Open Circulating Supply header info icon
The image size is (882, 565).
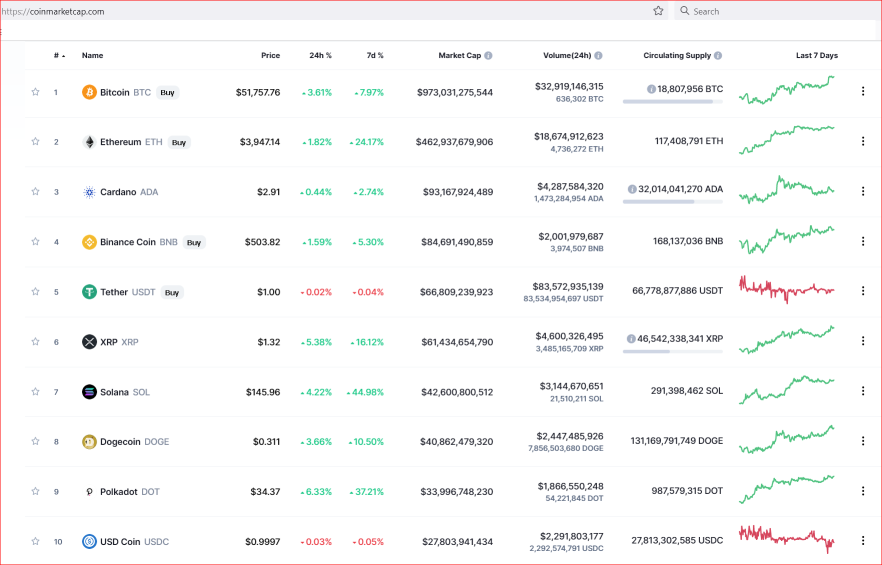tap(718, 55)
